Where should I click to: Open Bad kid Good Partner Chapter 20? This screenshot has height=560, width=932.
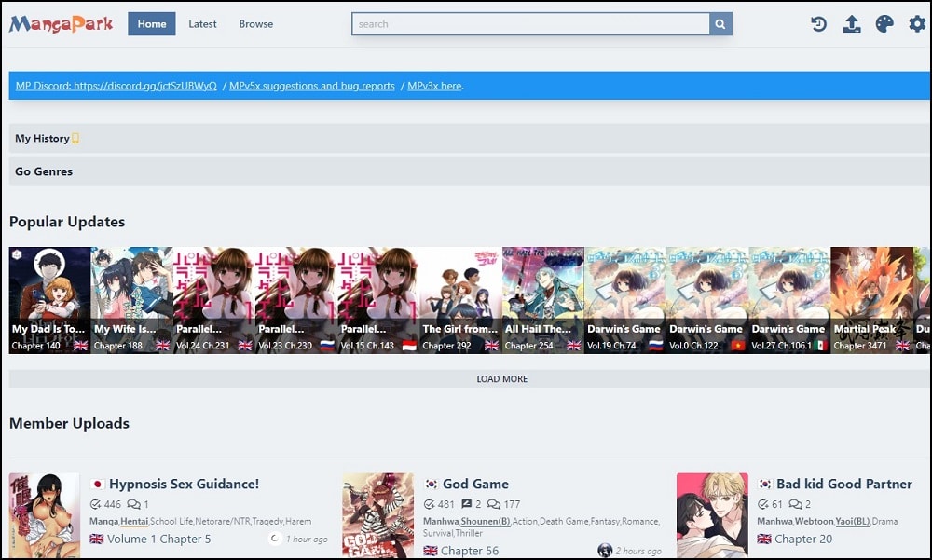[x=803, y=540]
